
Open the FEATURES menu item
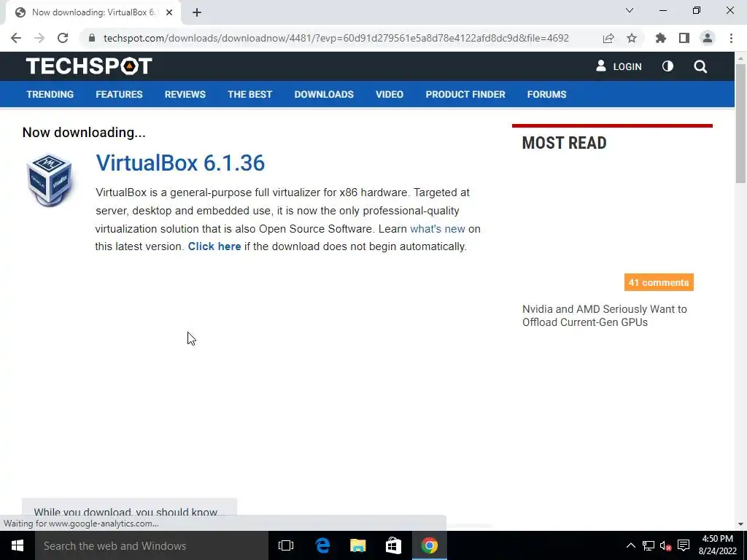pos(119,94)
